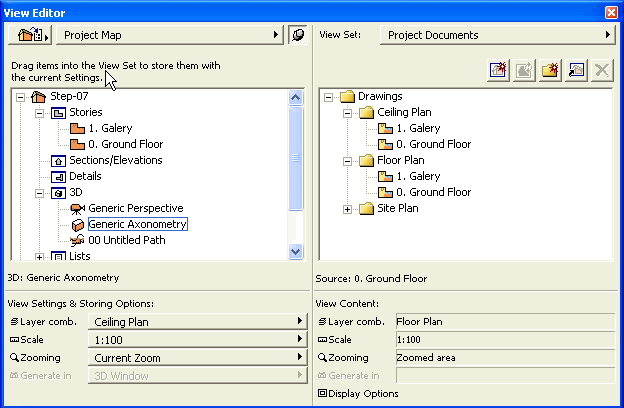Select the 00 Untitled Path icon

(x=77, y=240)
